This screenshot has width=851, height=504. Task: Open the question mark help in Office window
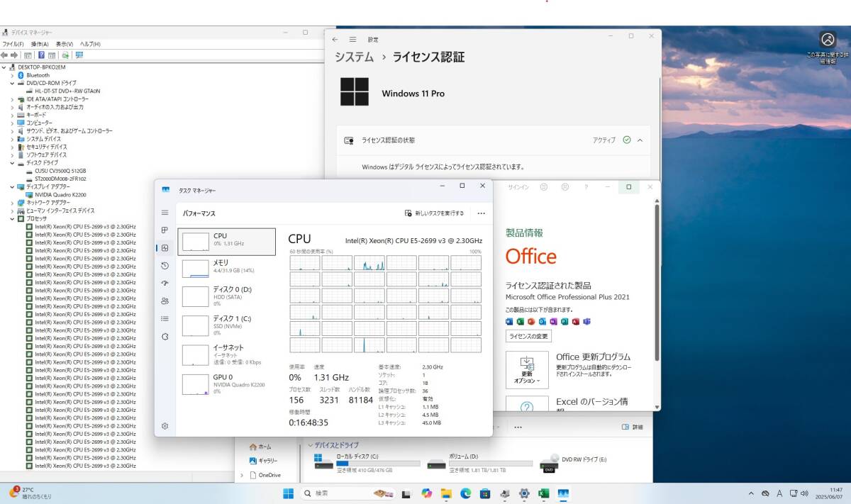pos(586,187)
